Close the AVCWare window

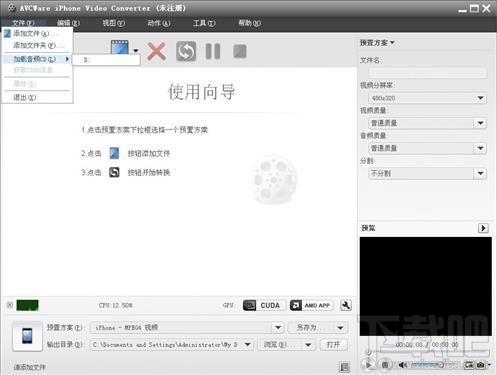click(x=486, y=9)
